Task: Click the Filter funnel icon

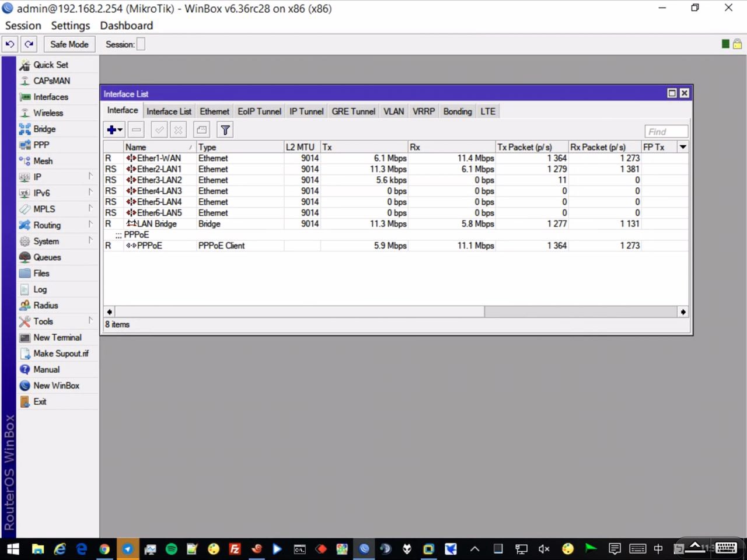Action: [x=225, y=130]
